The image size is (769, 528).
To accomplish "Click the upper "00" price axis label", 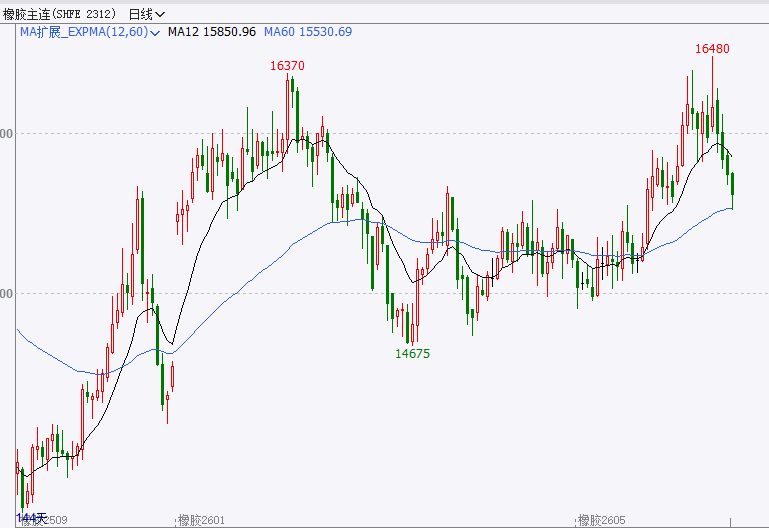I will click(6, 133).
